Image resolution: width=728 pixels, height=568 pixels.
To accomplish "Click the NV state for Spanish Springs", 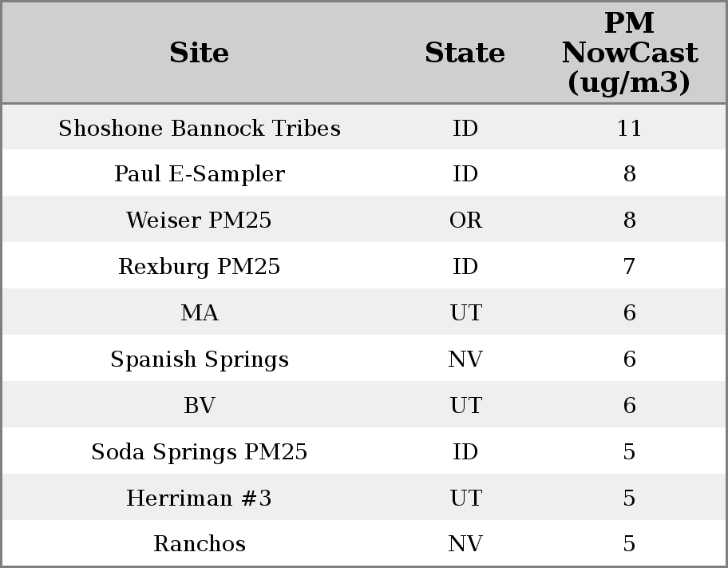I will 465,359.
